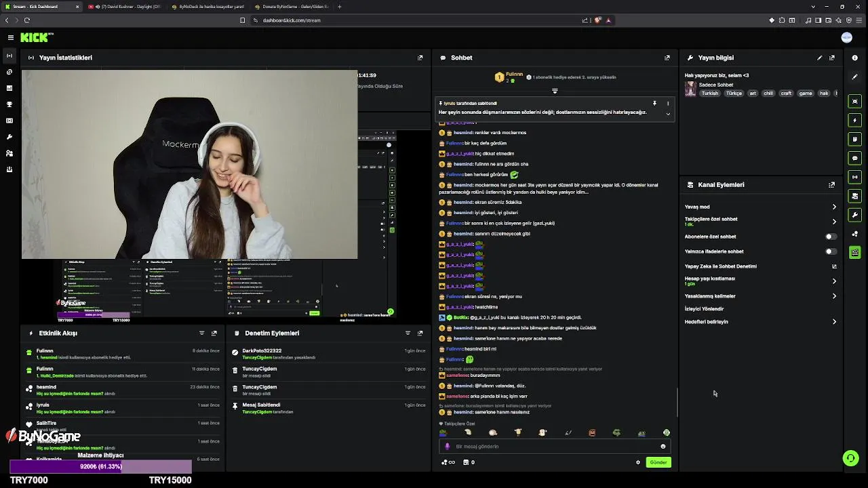868x488 pixels.
Task: Pop out the Kanal Eylemleri panel
Action: click(x=832, y=184)
